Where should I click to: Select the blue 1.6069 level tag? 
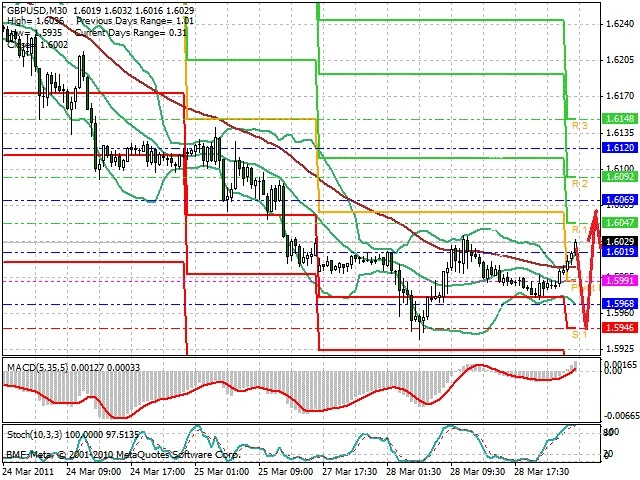point(620,200)
